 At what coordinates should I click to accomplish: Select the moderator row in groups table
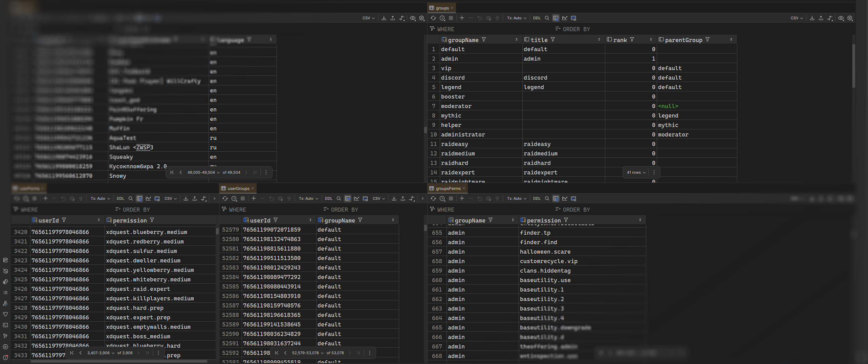click(582, 106)
